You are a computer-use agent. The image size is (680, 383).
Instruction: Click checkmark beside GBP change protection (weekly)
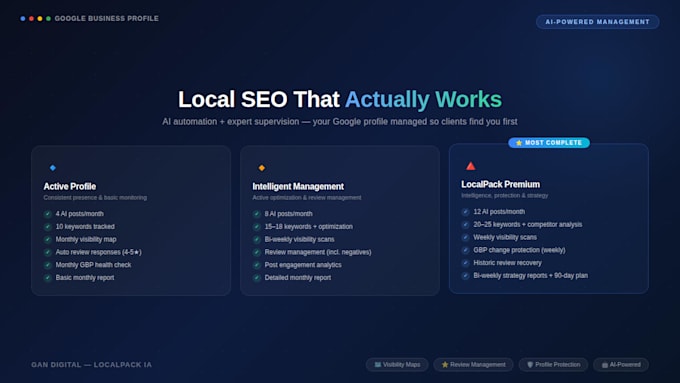coord(465,250)
